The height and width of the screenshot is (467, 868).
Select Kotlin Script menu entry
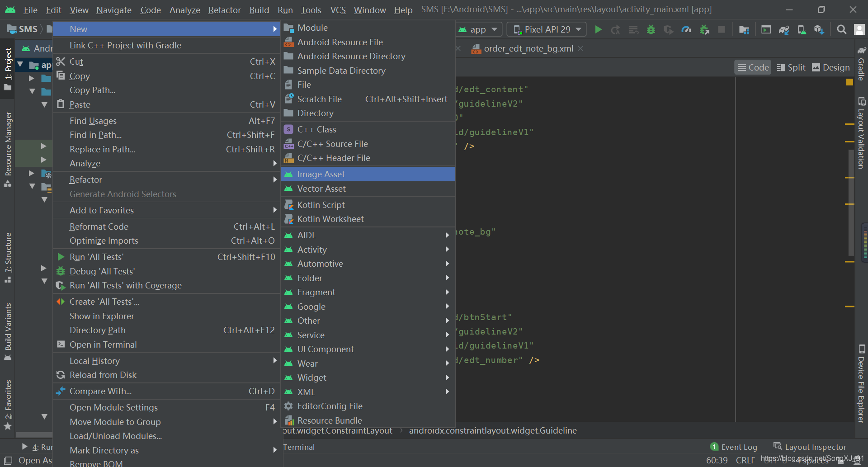pos(368,205)
